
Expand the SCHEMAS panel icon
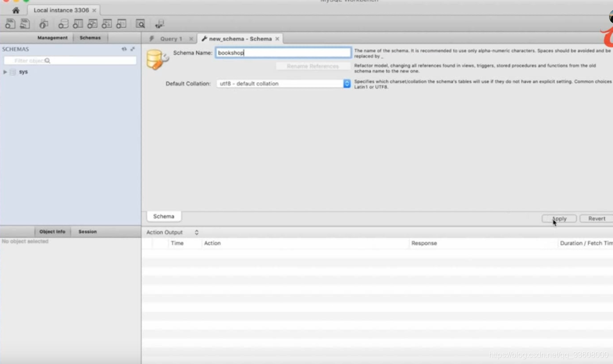point(133,49)
